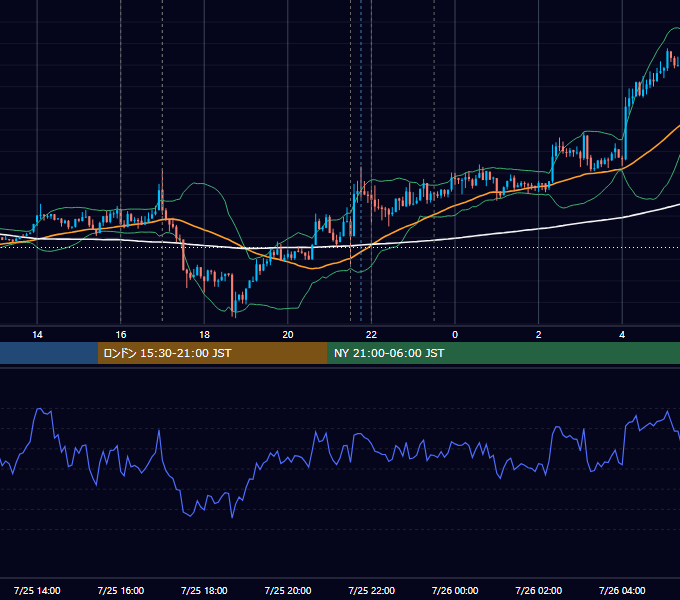Click hour label 14 on price chart axis
680x600 pixels.
pos(37,335)
